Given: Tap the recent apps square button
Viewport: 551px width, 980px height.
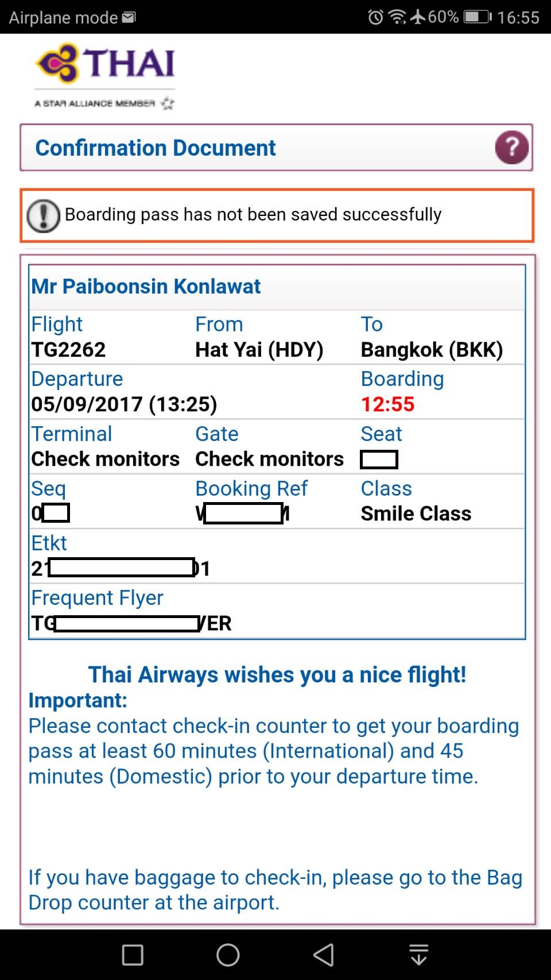Looking at the screenshot, I should click(133, 955).
